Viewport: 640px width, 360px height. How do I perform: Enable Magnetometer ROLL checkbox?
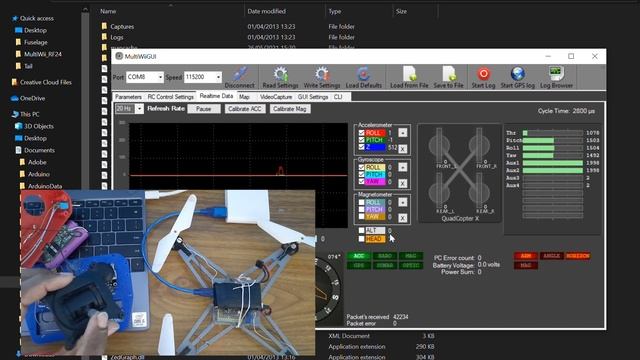pyautogui.click(x=361, y=202)
